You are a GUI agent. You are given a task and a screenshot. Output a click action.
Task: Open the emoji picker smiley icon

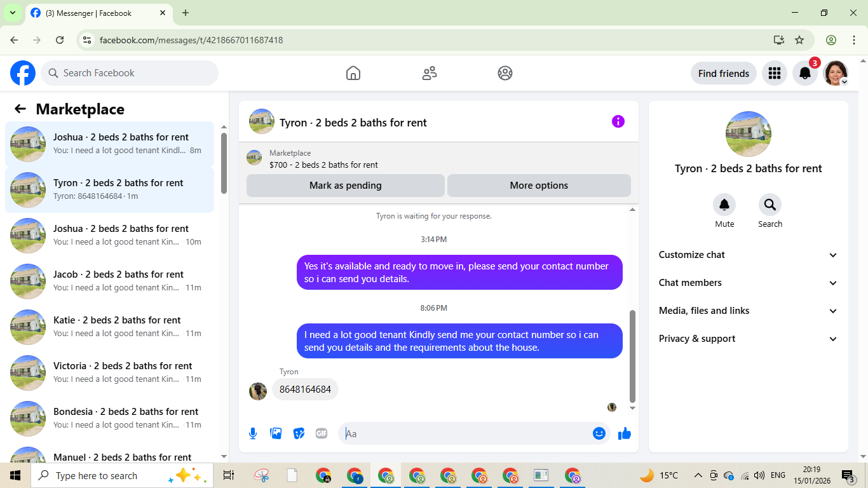coord(599,433)
